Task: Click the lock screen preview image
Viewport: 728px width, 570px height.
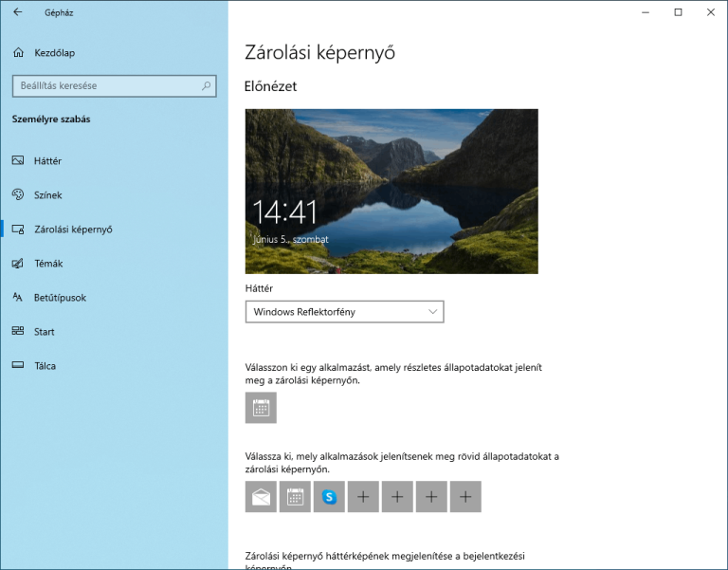Action: [x=391, y=192]
